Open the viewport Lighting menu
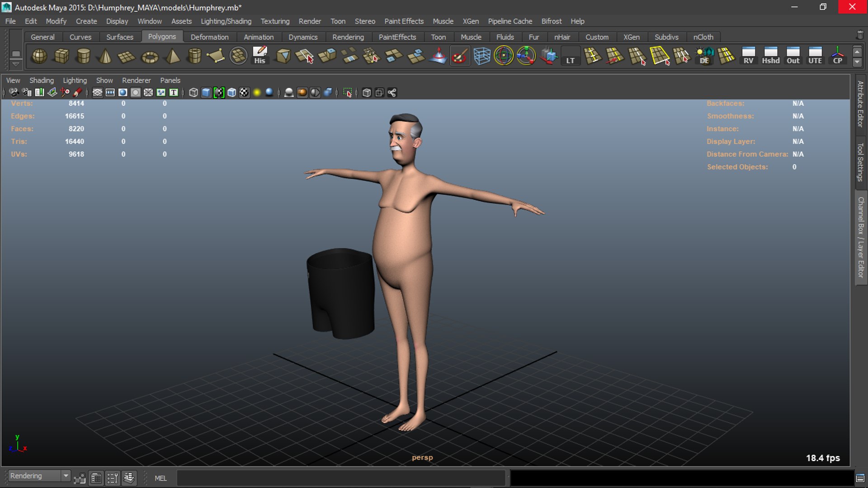 pyautogui.click(x=75, y=81)
